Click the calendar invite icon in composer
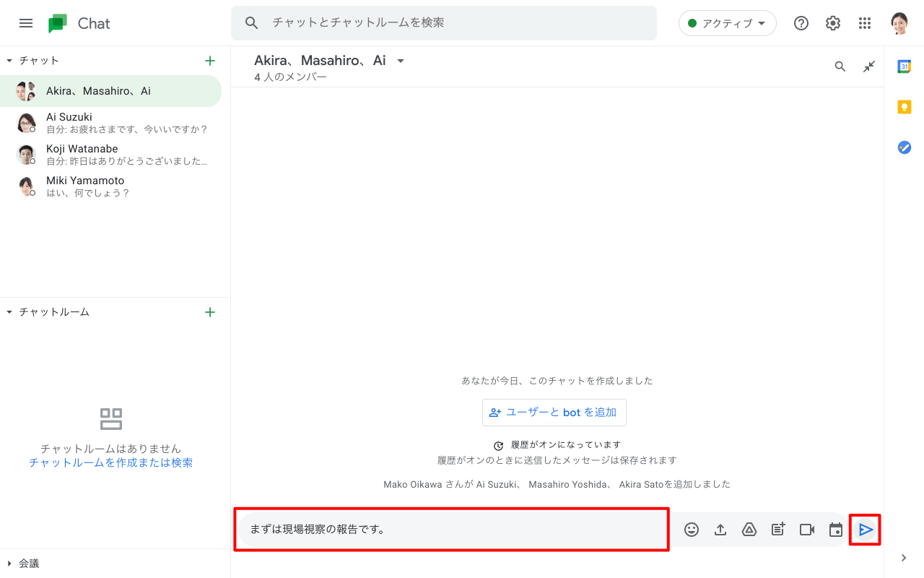 836,530
